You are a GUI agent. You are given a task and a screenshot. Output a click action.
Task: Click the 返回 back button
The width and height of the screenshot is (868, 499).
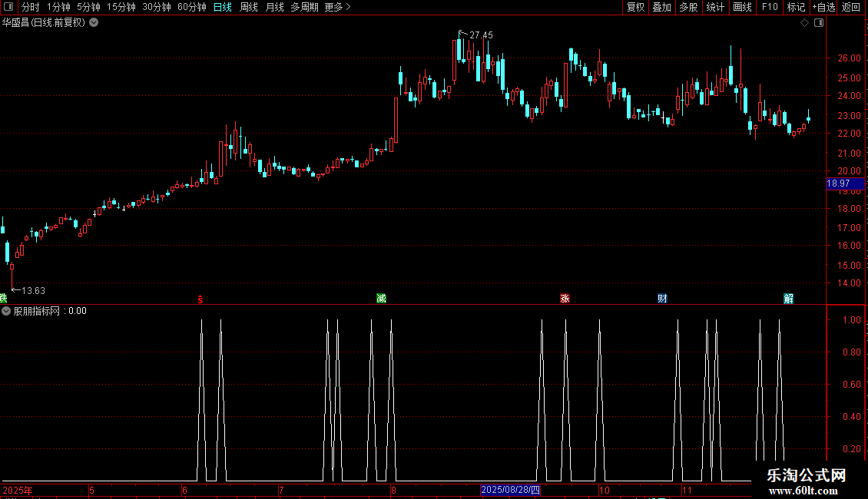851,7
